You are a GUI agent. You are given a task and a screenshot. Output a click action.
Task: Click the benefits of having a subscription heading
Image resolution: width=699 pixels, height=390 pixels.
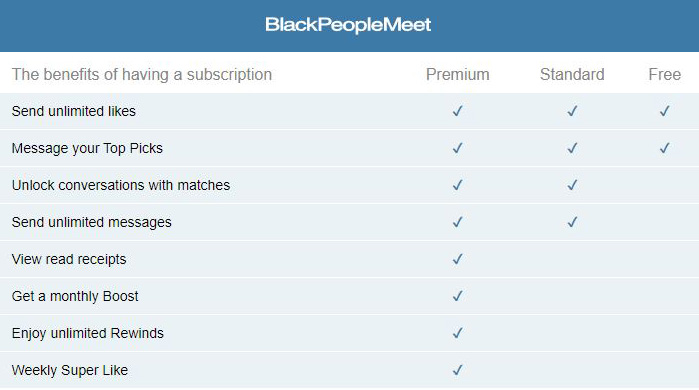tap(142, 74)
